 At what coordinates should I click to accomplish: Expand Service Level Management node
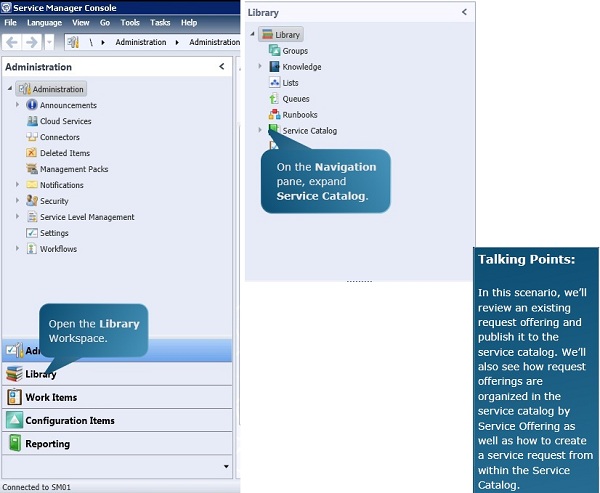pos(18,217)
